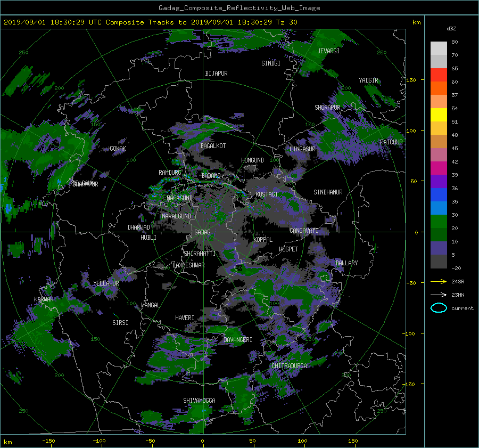Click the SHORAPUR city label
The image size is (479, 448).
(327, 108)
